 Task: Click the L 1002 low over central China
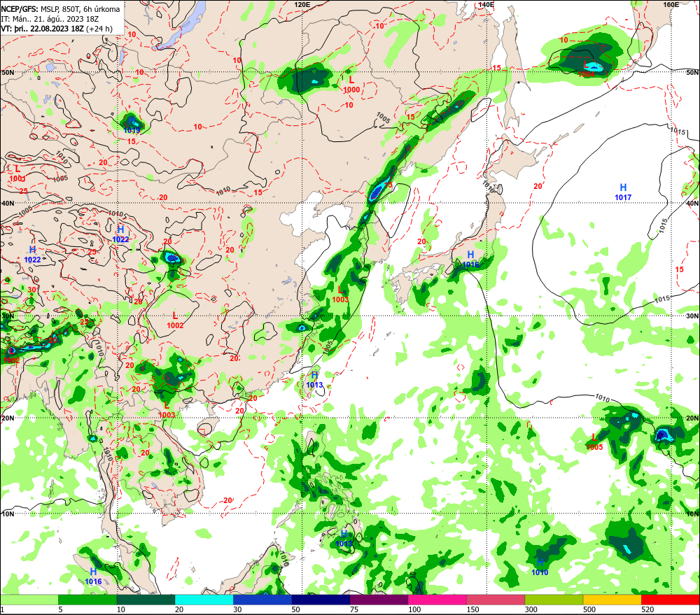pos(175,320)
